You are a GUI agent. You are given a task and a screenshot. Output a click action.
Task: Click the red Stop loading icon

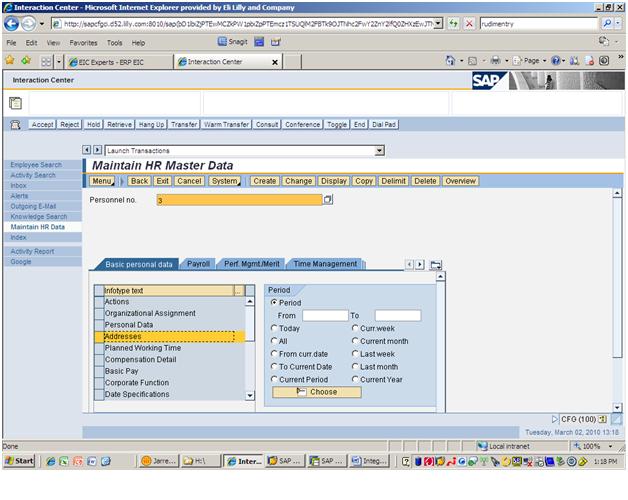469,24
